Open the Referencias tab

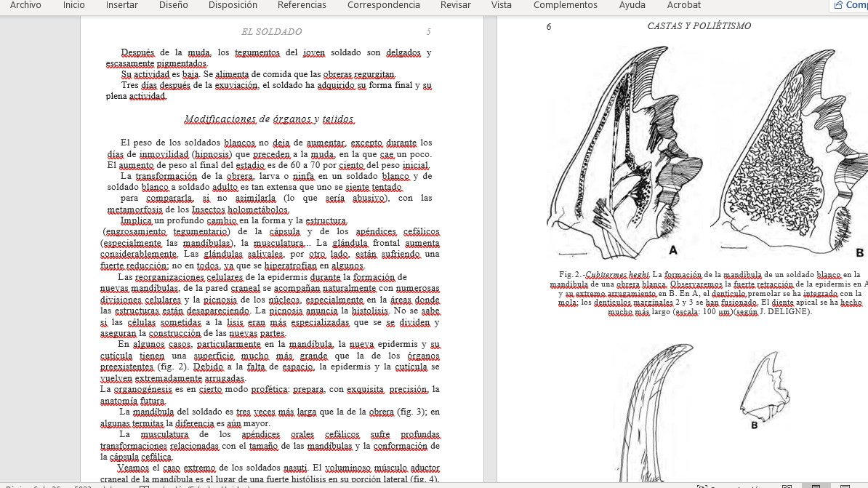point(302,5)
